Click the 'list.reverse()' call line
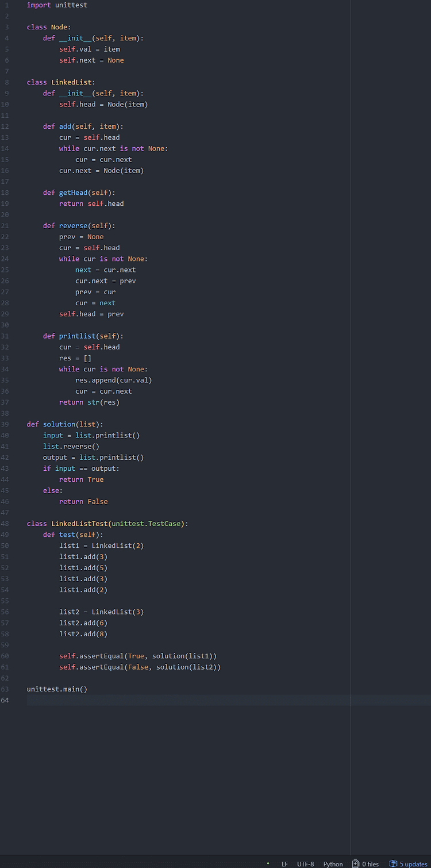This screenshot has width=431, height=868. pos(71,447)
